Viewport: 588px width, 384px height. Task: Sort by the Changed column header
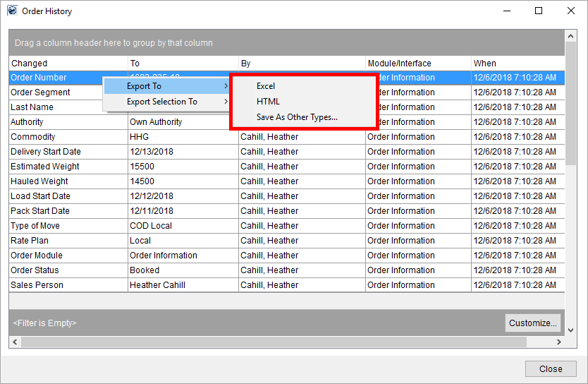pos(68,64)
